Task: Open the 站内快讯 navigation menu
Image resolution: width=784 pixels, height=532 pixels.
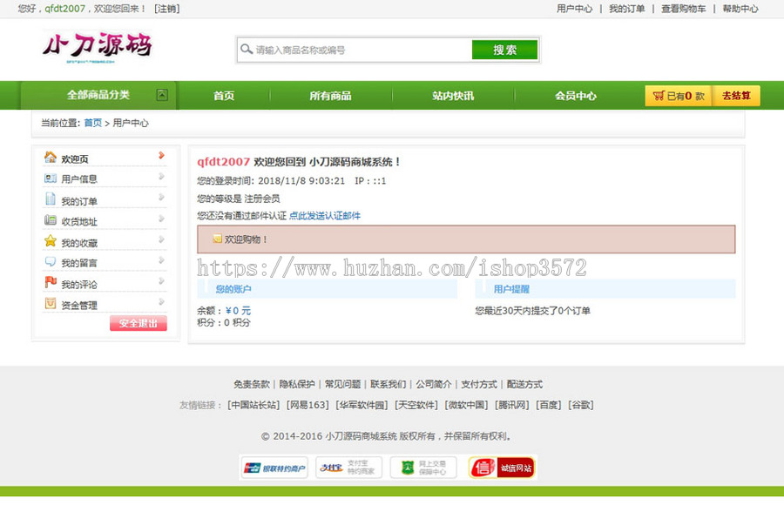Action: tap(453, 96)
